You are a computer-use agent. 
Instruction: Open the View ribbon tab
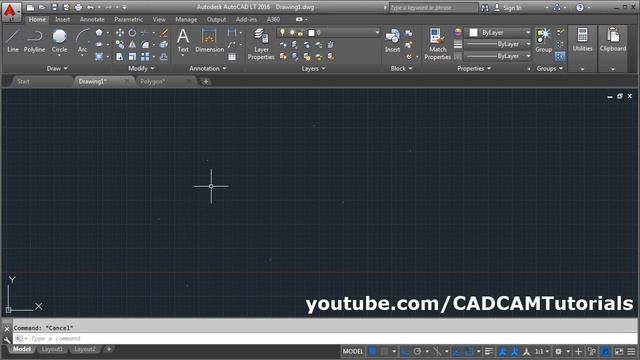pos(159,19)
